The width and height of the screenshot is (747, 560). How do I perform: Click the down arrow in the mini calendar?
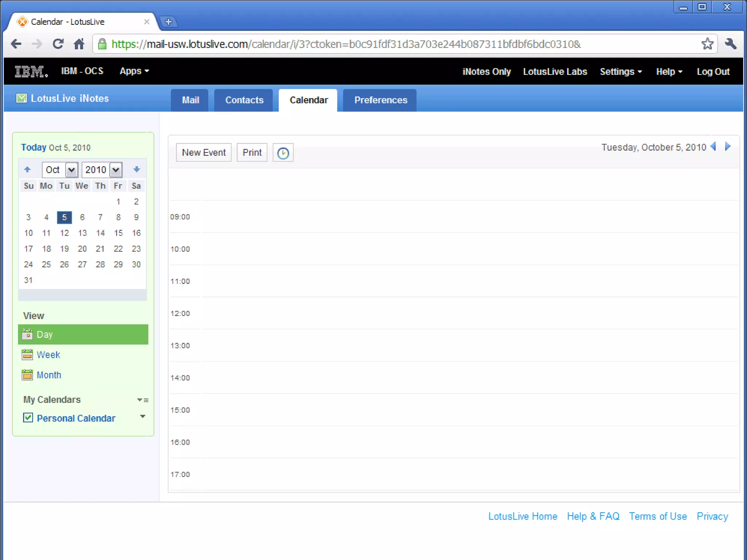point(137,170)
